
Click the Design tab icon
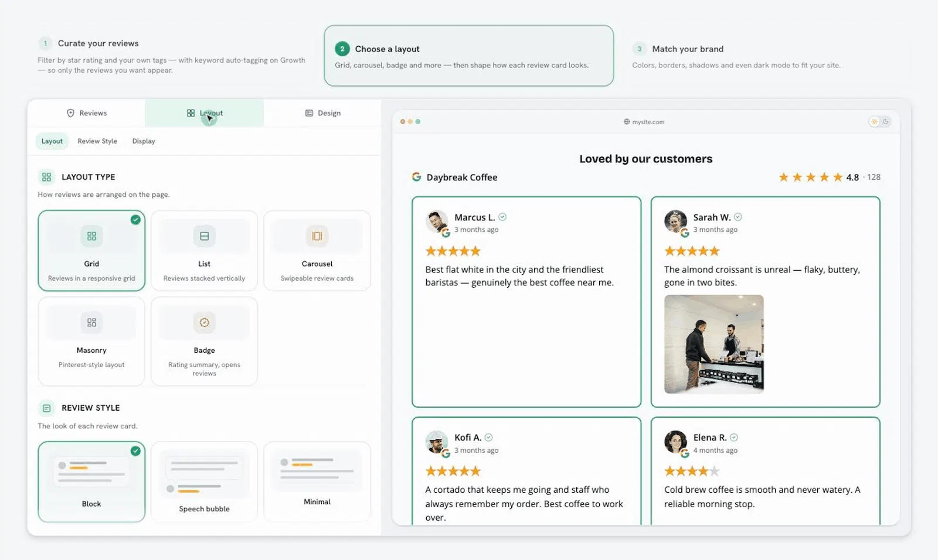click(309, 113)
